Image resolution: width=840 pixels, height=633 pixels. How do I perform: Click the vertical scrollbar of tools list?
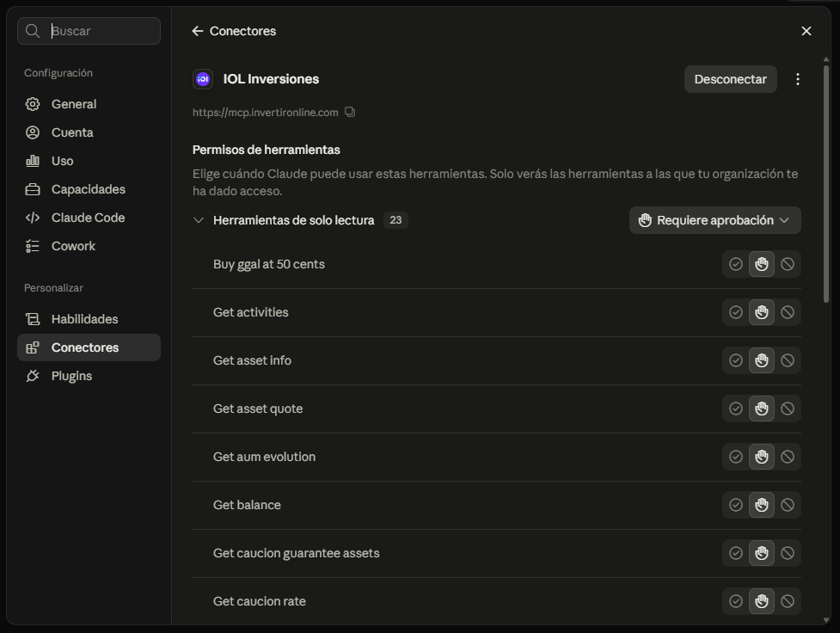[x=826, y=182]
